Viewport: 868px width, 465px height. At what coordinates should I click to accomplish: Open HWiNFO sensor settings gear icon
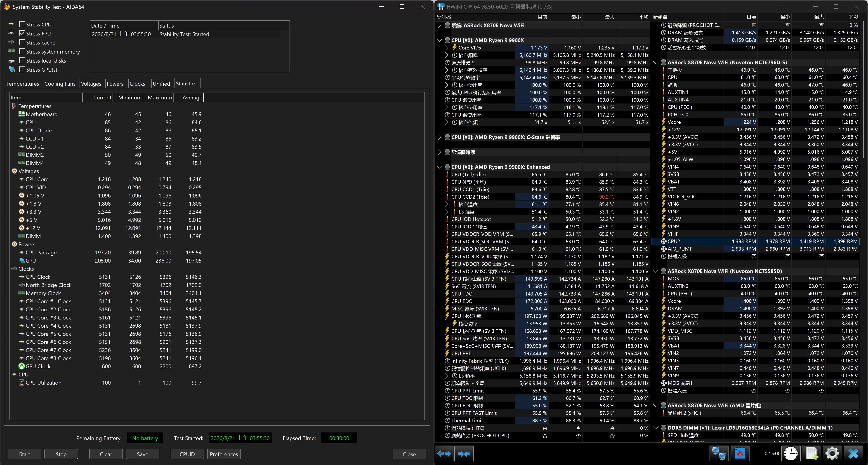point(832,453)
